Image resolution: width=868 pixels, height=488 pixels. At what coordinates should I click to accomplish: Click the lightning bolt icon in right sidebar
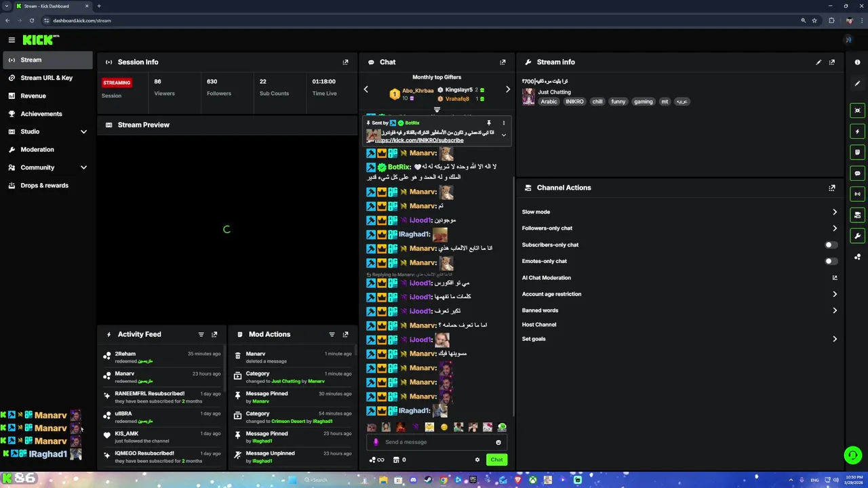tap(858, 131)
